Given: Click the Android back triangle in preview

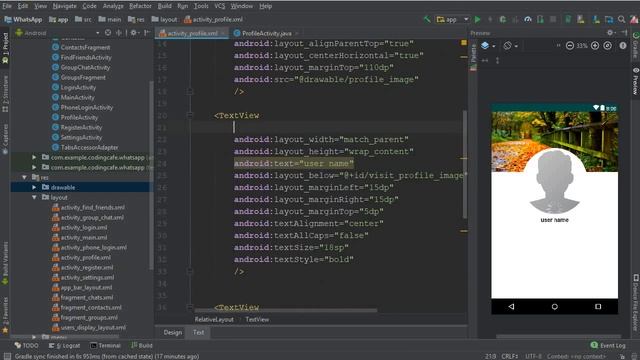Looking at the screenshot, I should (511, 307).
